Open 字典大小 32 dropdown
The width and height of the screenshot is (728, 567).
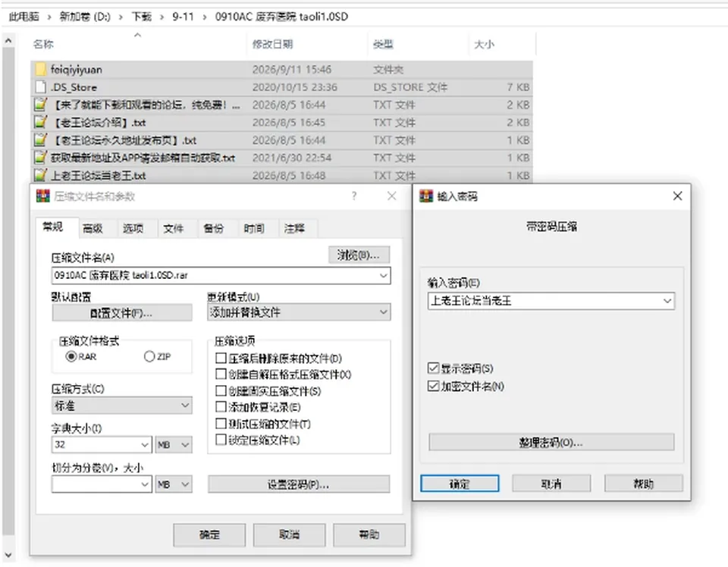(x=145, y=445)
